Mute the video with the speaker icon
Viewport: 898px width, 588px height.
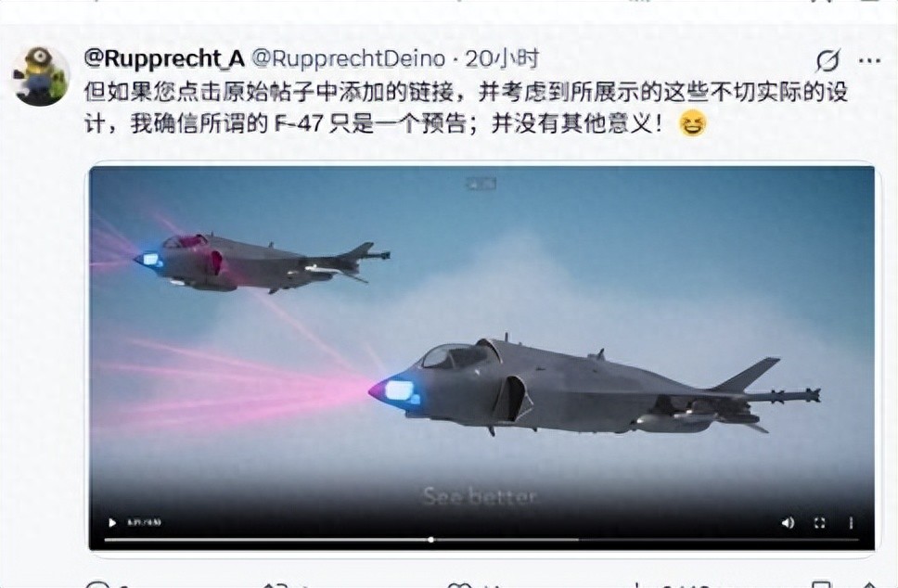pos(788,523)
